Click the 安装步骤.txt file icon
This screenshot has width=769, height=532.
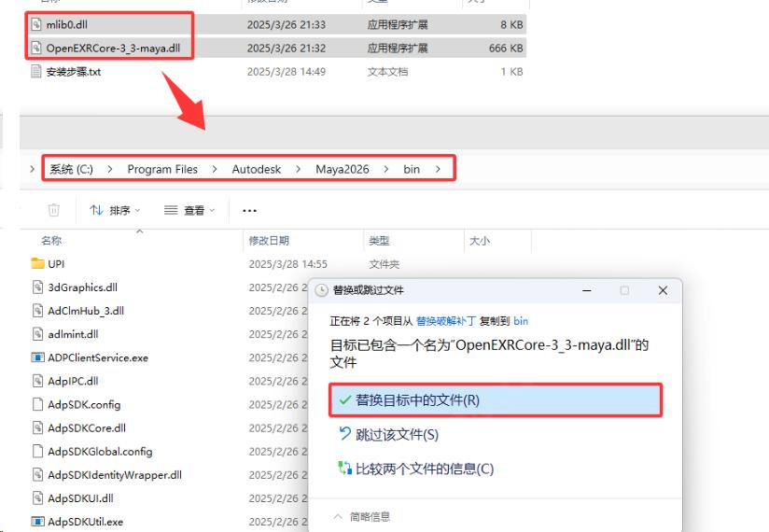36,72
